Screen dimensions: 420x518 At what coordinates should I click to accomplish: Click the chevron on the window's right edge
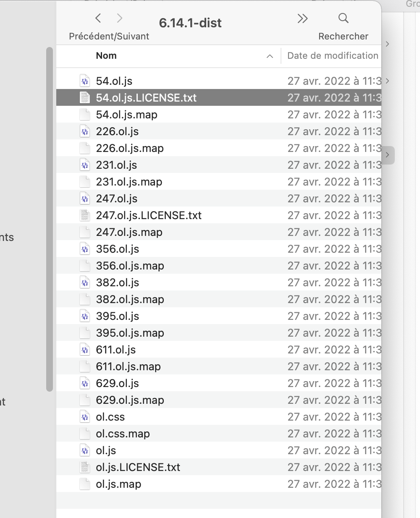point(387,155)
